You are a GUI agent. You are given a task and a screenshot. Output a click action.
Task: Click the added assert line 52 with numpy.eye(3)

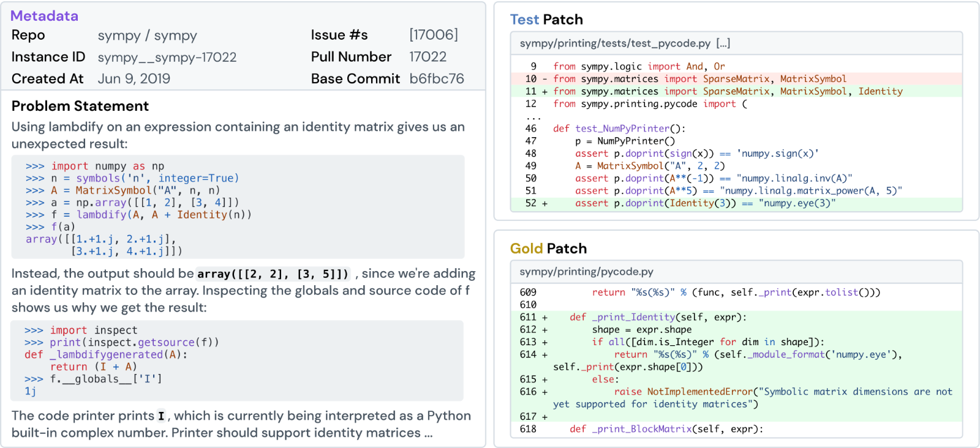[736, 203]
